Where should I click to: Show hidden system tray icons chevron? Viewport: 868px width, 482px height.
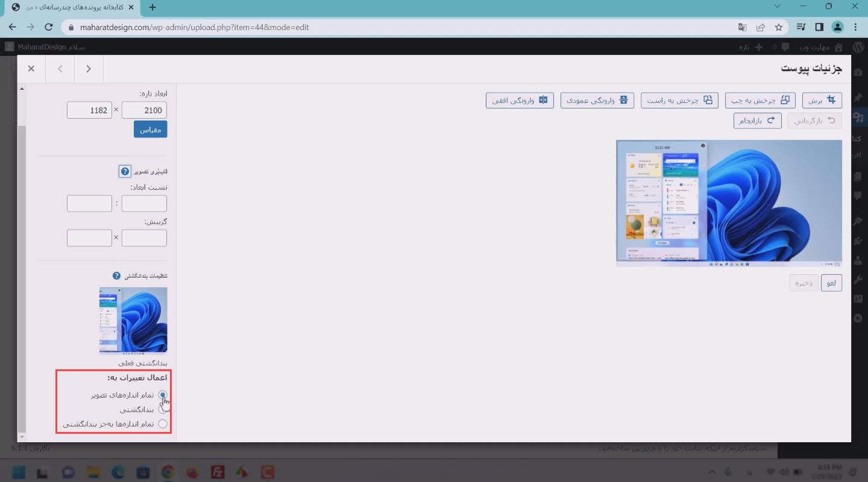(x=713, y=471)
